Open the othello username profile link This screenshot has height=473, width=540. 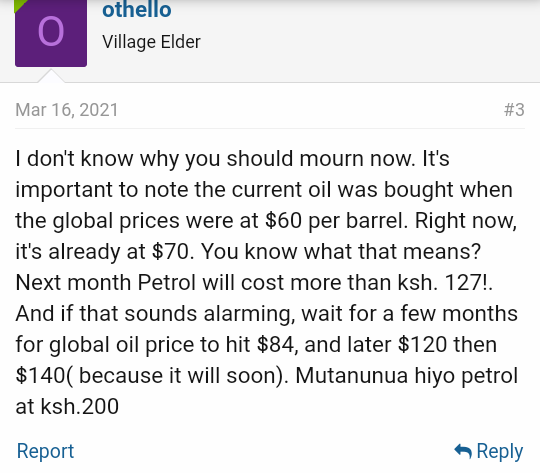[x=137, y=9]
